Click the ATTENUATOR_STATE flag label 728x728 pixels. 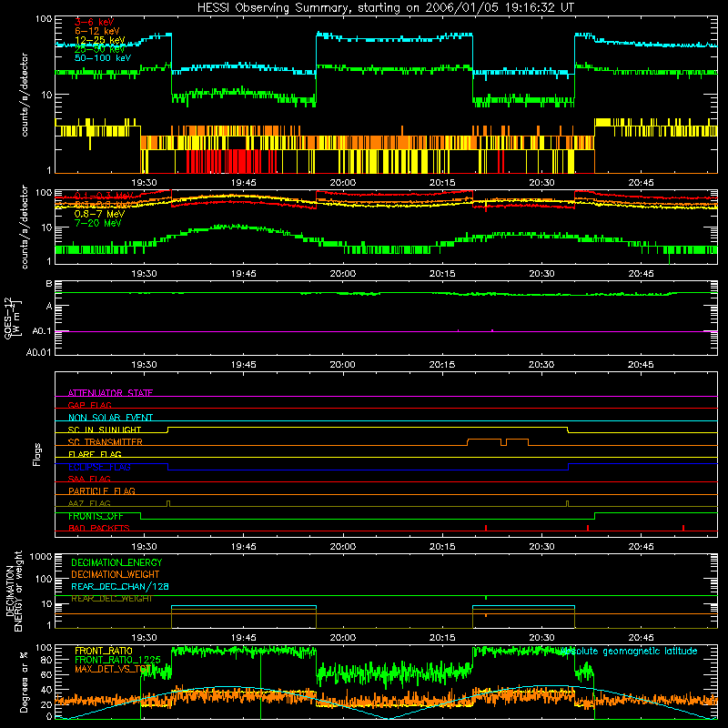coord(110,393)
